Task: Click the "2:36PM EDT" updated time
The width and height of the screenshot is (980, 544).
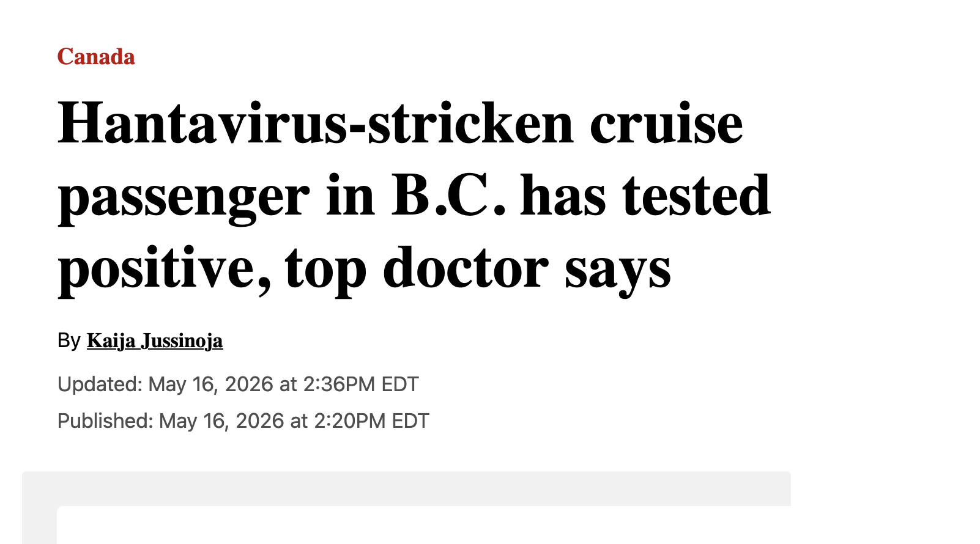Action: tap(361, 384)
